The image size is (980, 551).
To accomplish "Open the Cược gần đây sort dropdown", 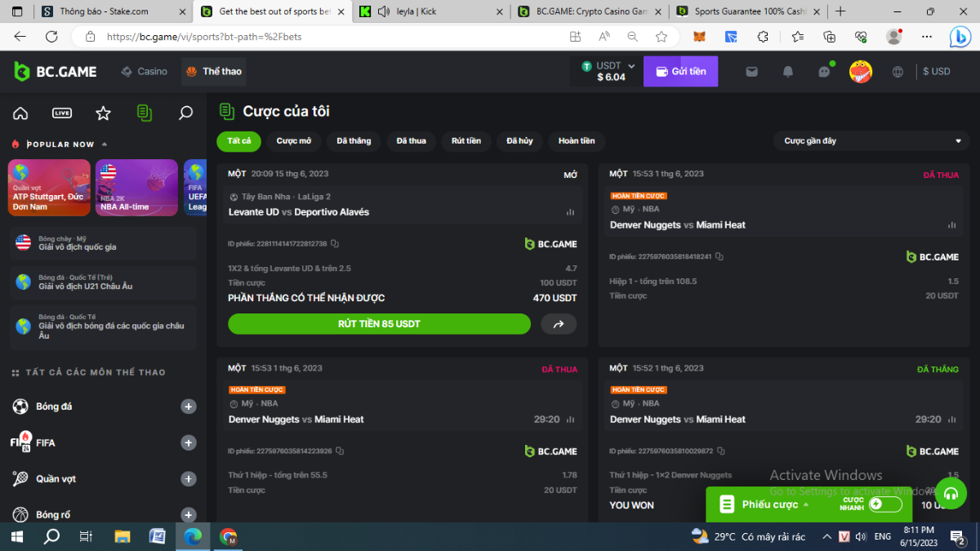I will 871,141.
